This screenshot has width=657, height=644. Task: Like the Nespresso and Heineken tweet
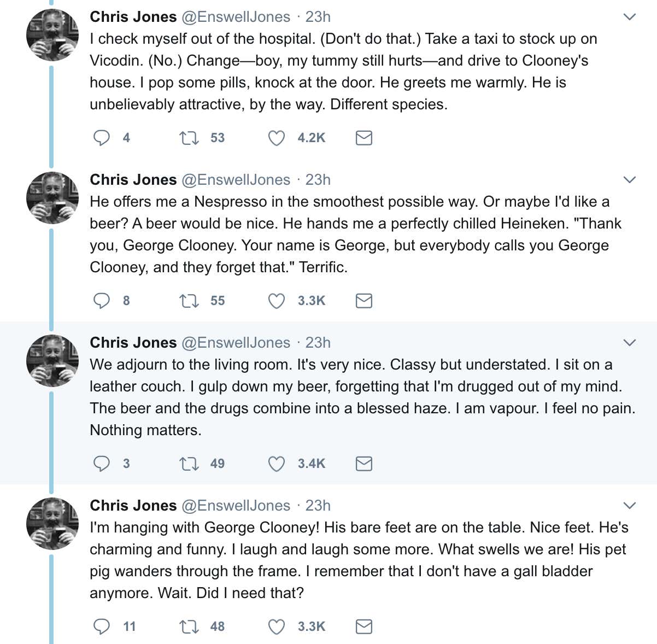coord(277,301)
